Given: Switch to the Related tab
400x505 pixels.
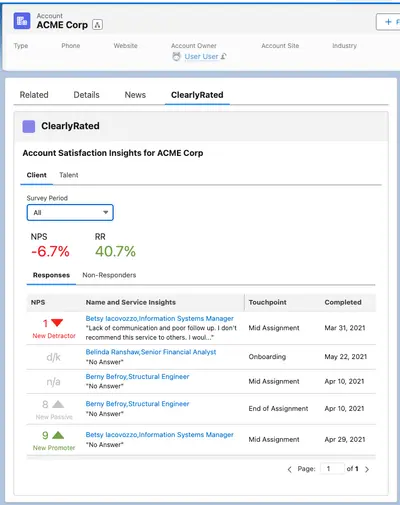Looking at the screenshot, I should coord(34,95).
